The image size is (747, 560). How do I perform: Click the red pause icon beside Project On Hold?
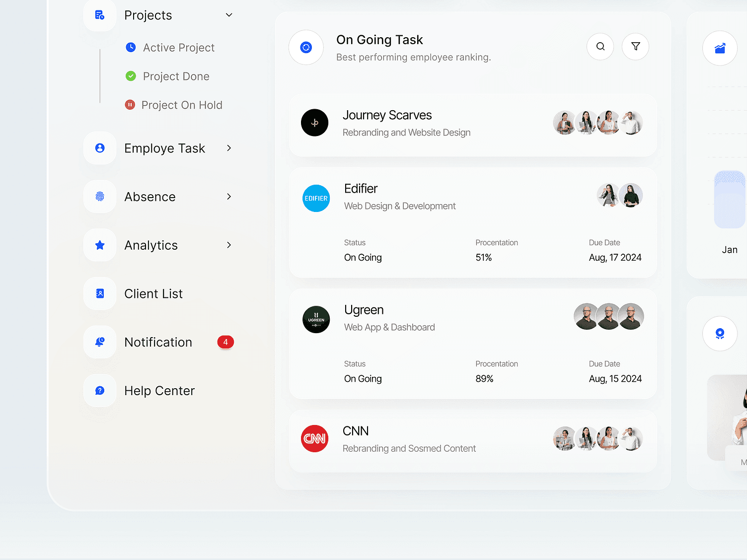coord(130,105)
